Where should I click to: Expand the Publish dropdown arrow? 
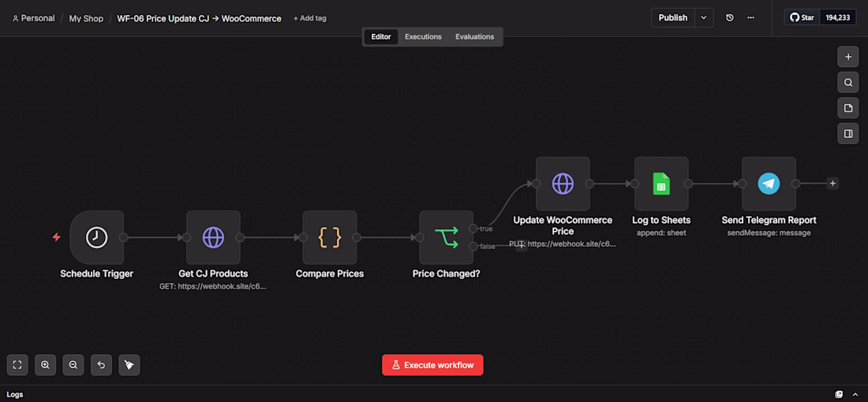(x=704, y=17)
